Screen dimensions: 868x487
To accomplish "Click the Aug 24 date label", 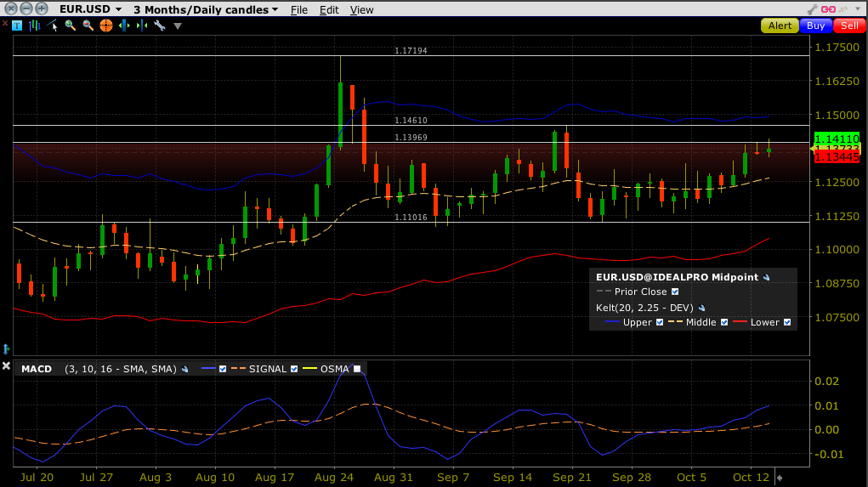I will (x=334, y=478).
